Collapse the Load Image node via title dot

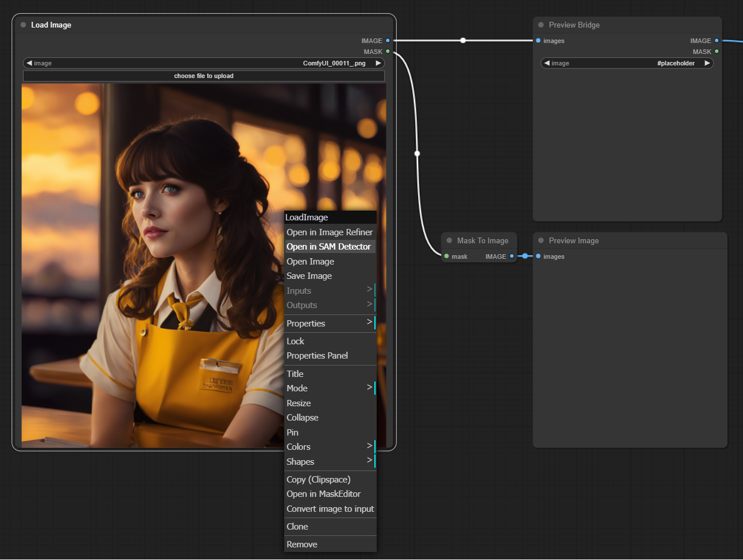(x=24, y=25)
